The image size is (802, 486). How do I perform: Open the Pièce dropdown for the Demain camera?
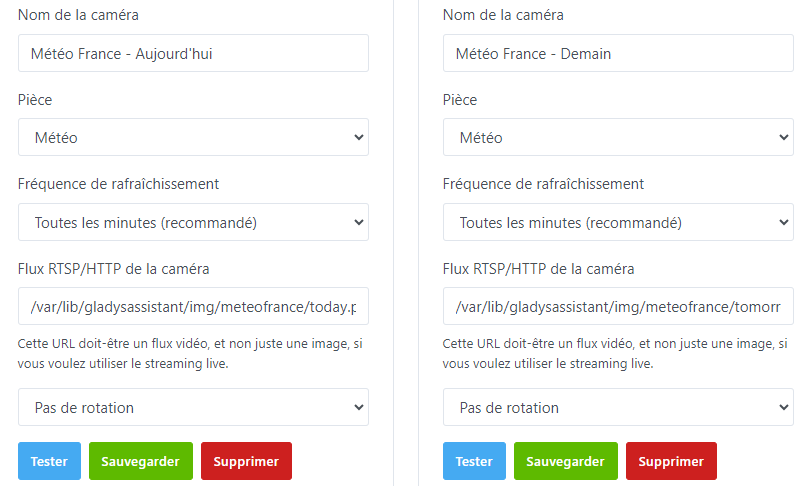(618, 138)
